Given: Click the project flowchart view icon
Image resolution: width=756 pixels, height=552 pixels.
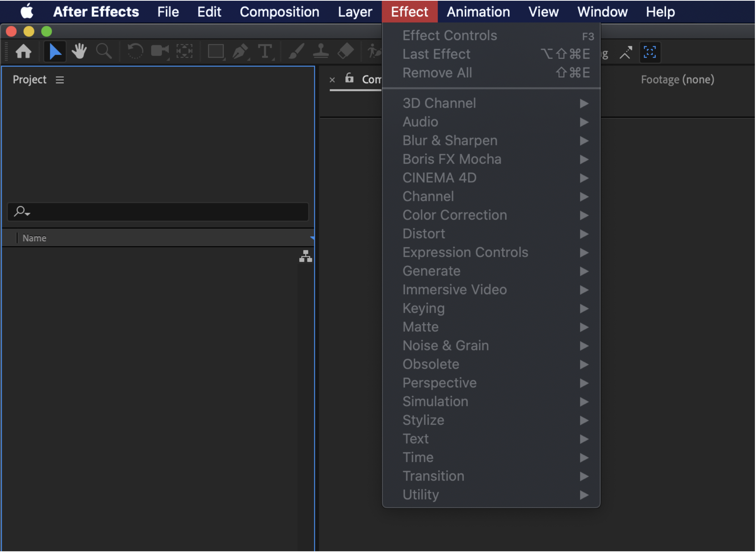Looking at the screenshot, I should [x=306, y=256].
